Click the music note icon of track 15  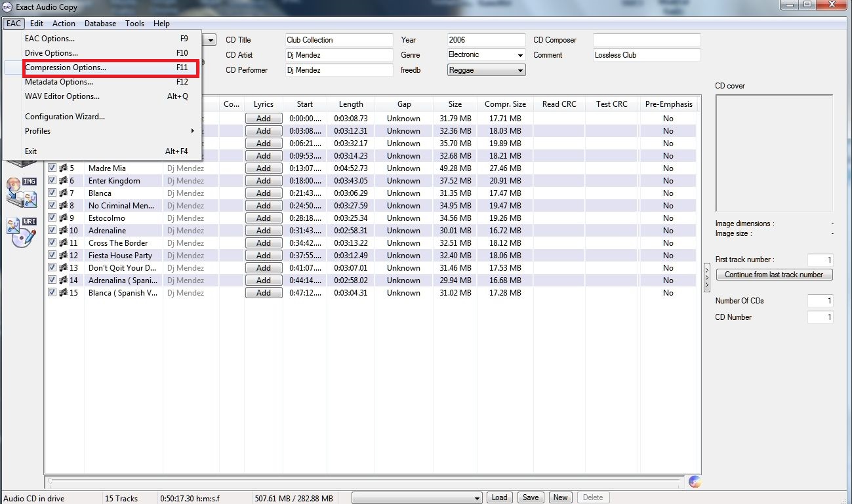tap(64, 293)
